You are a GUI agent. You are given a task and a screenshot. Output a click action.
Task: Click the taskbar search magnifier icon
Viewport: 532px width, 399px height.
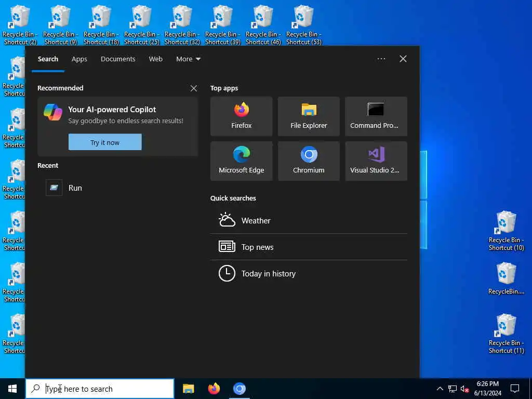coord(35,389)
